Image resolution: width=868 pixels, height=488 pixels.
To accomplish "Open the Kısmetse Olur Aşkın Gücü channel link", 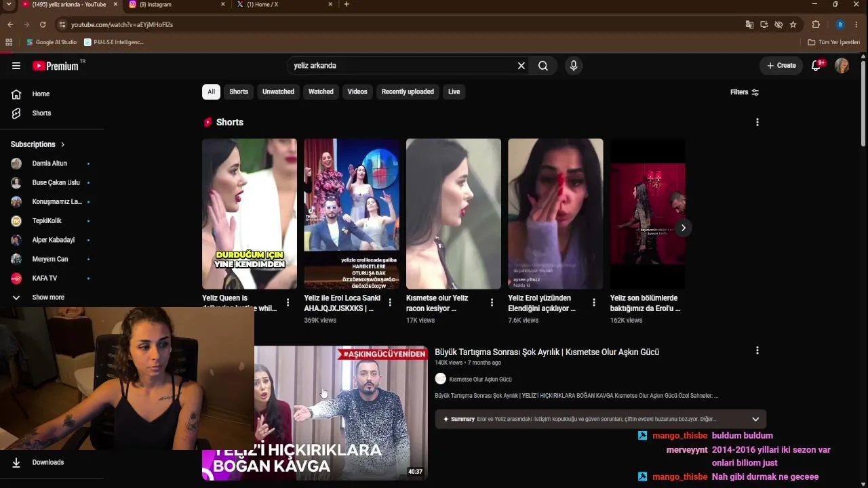I will [x=480, y=380].
